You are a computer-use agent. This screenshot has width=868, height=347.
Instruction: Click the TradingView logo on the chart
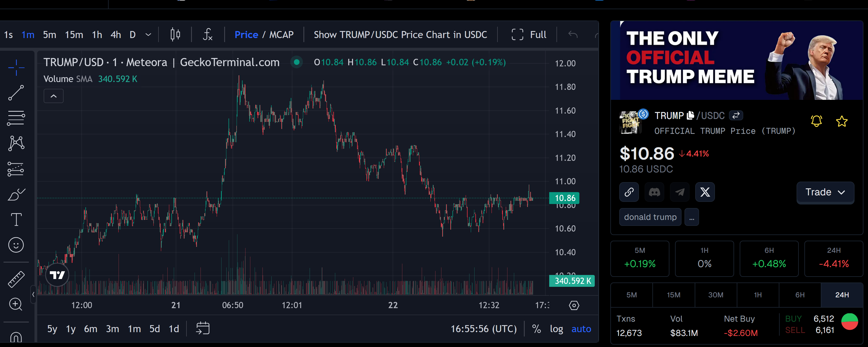(57, 275)
